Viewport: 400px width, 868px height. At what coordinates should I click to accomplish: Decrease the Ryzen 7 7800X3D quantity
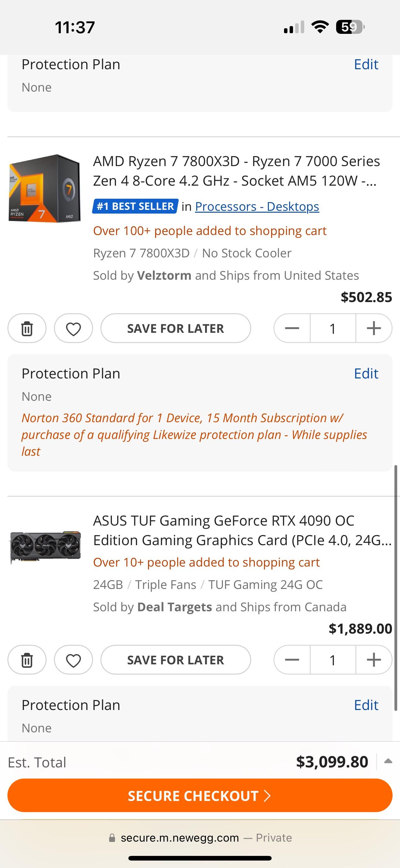coord(292,328)
